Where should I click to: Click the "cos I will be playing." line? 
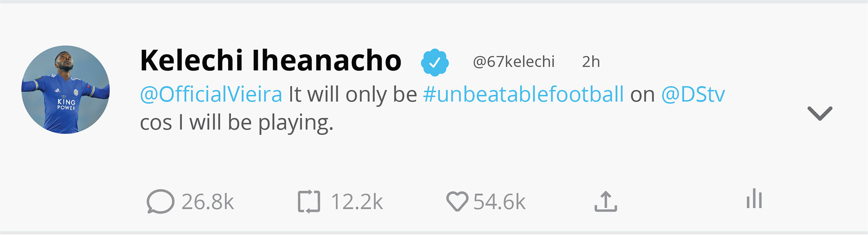[236, 123]
